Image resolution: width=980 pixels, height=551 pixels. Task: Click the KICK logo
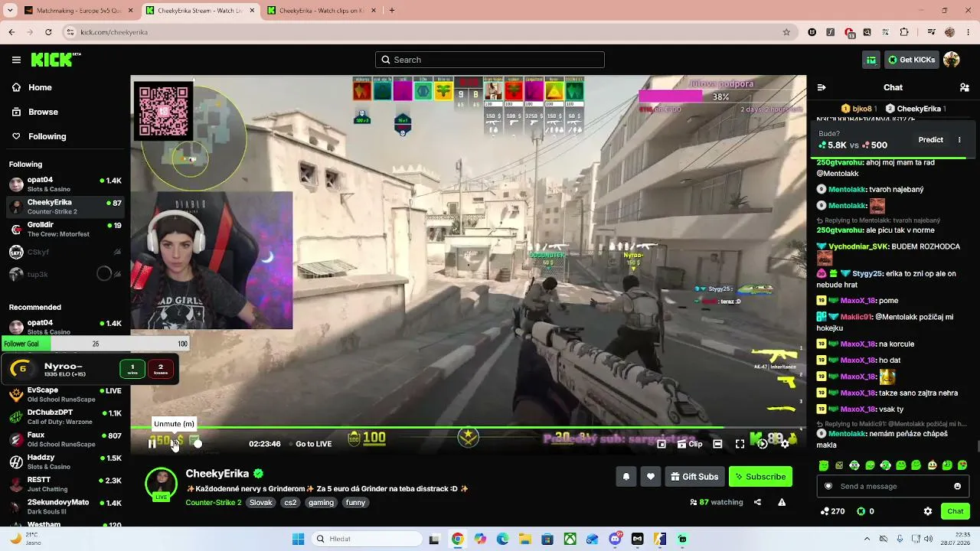coord(55,60)
